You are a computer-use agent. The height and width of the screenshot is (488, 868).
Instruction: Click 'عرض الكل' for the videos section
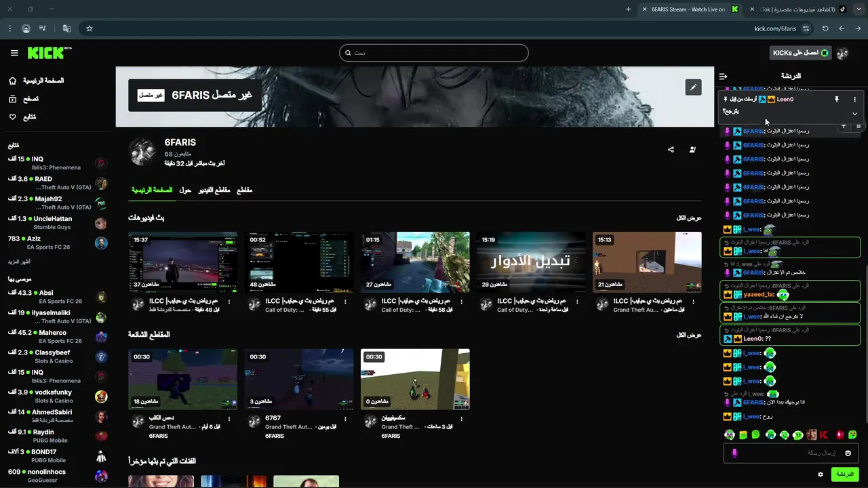(689, 218)
